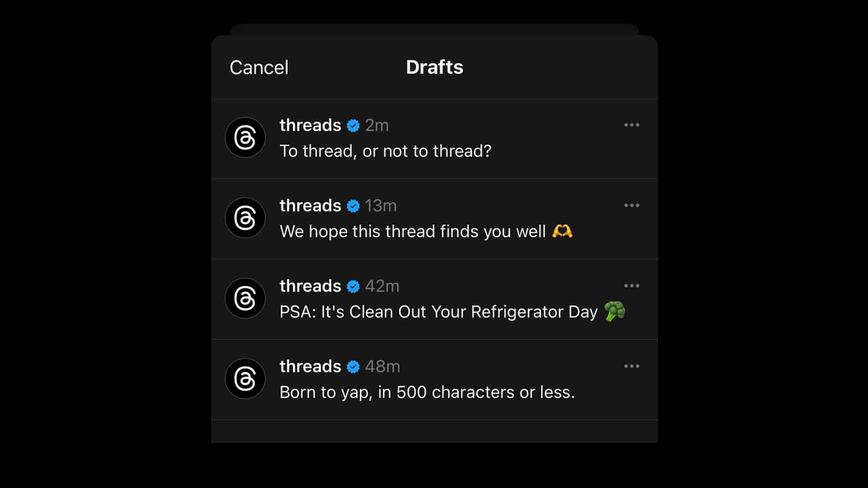Click the verified badge next to the 2m draft

[x=353, y=125]
